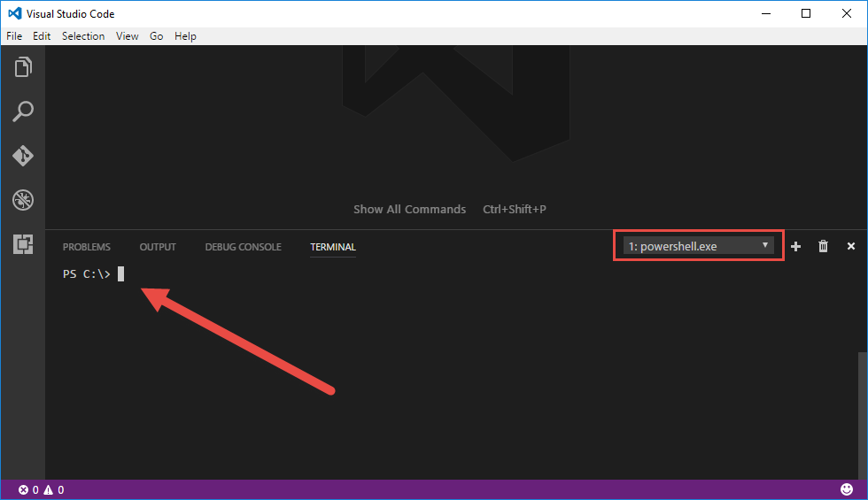Click the Ctrl+Shift+P shortcut text
Screen dimensions: 868x500
point(515,209)
